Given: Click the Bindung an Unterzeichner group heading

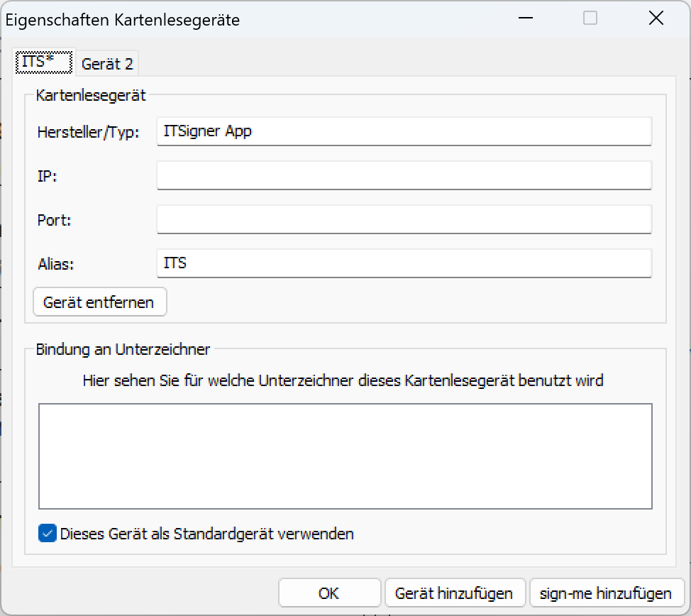Looking at the screenshot, I should tap(123, 349).
